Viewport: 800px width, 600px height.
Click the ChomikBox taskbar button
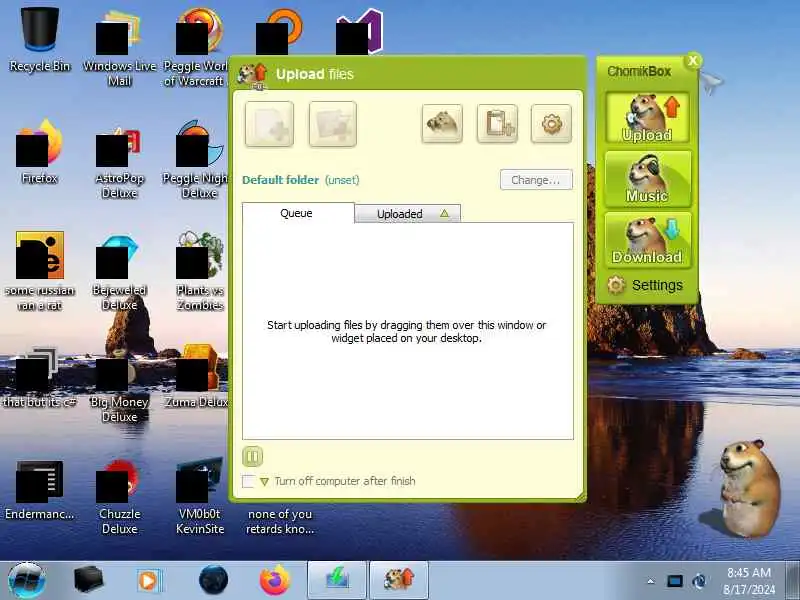[x=399, y=581]
